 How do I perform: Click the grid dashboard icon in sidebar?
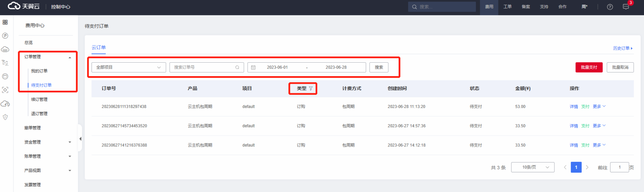[x=5, y=22]
